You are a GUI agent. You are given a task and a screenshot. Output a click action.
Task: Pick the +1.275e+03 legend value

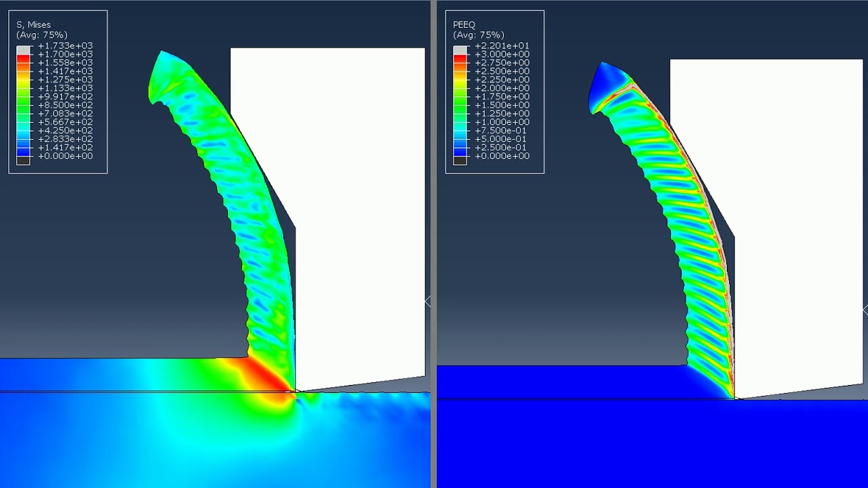pos(65,80)
